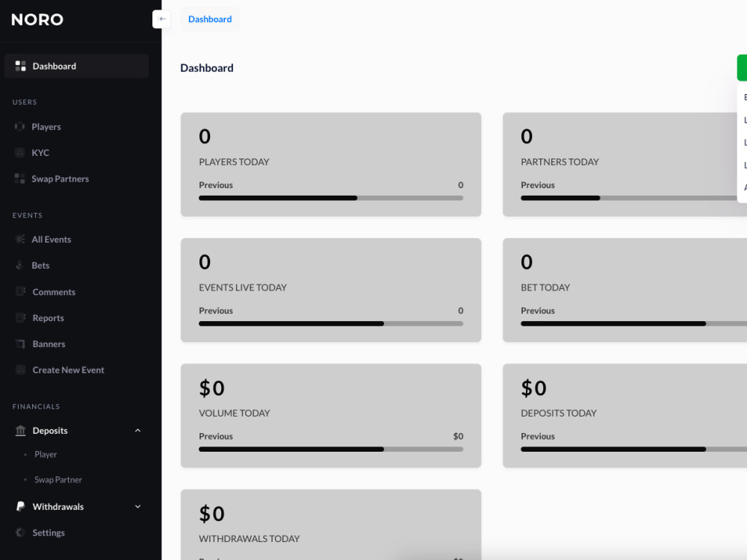Click the Deposits Today progress bar

click(633, 449)
